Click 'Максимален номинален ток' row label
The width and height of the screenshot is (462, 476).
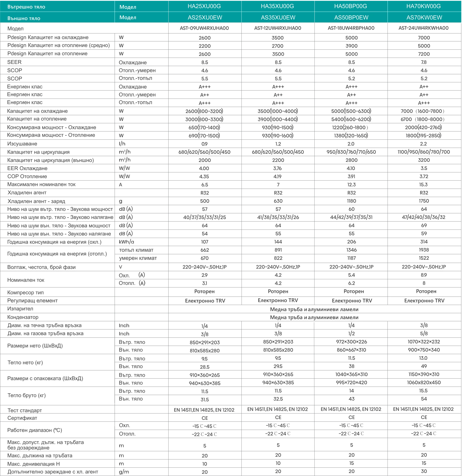pos(41,184)
